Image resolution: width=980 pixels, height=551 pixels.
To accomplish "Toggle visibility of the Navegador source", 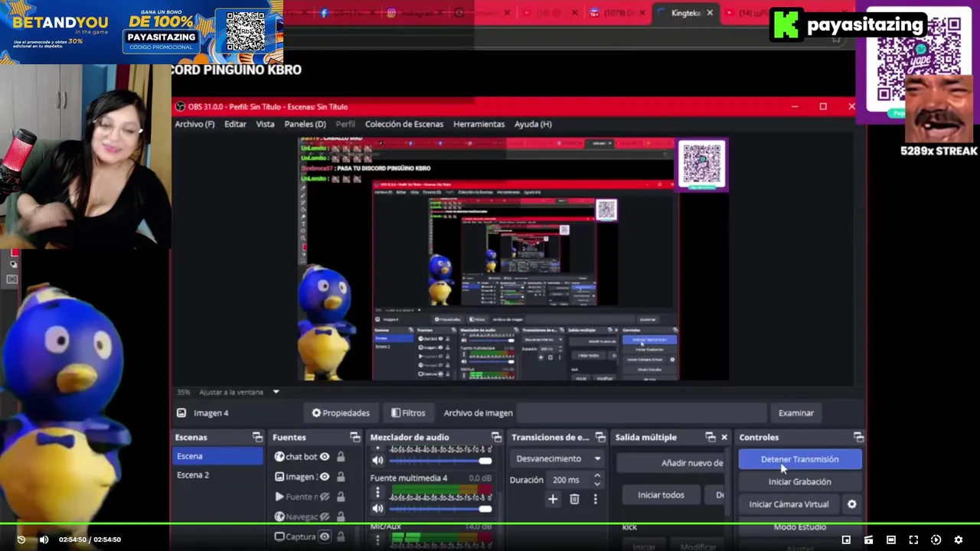I will pyautogui.click(x=325, y=517).
